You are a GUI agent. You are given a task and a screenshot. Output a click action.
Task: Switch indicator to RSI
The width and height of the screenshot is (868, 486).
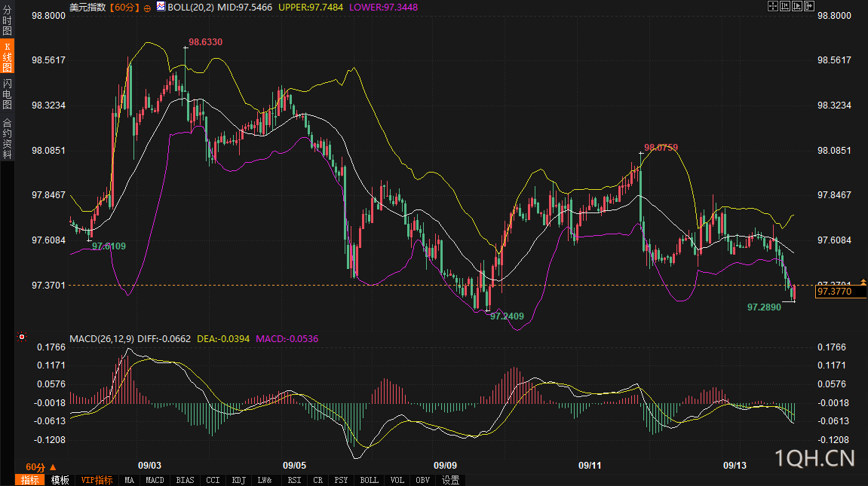point(294,480)
